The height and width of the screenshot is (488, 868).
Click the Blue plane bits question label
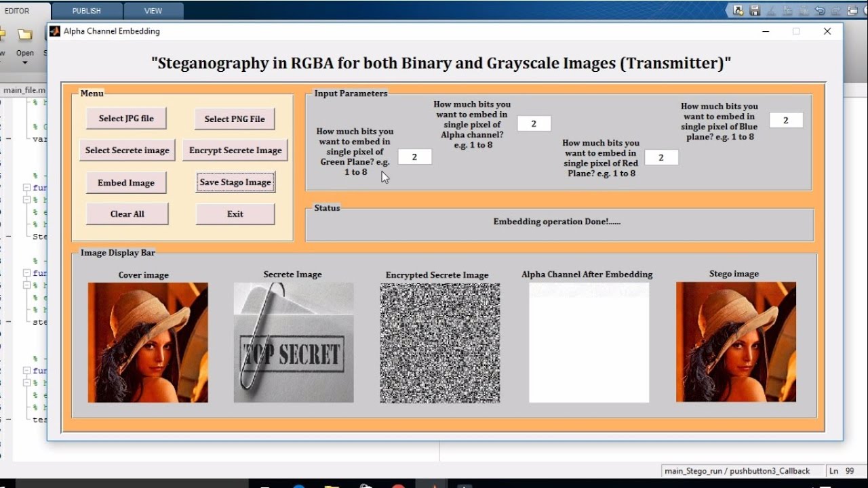[719, 121]
